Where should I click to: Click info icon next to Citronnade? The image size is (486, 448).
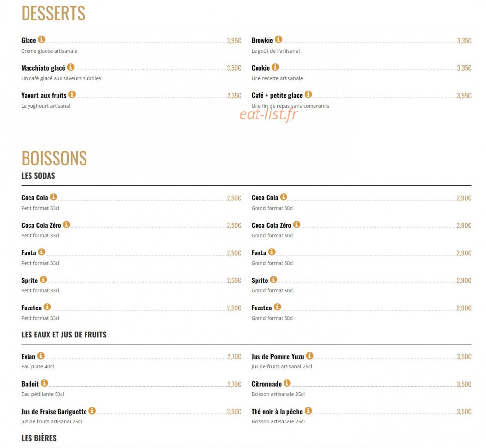coord(287,383)
